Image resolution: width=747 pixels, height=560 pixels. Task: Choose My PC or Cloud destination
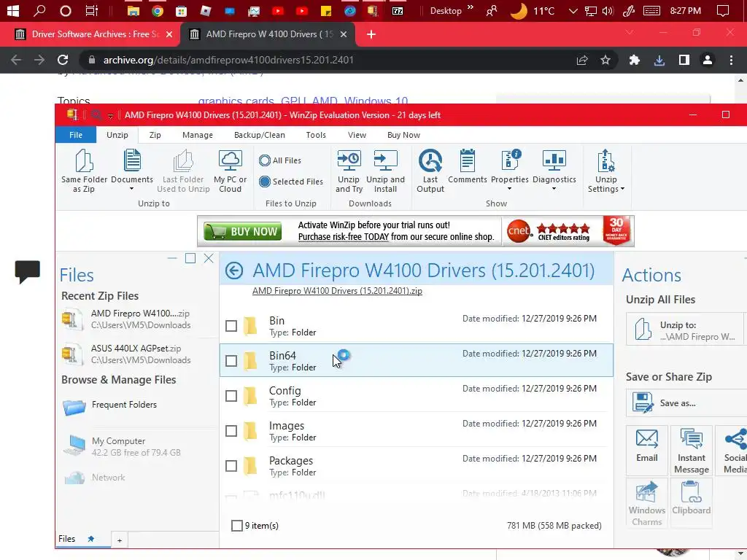[x=230, y=171]
